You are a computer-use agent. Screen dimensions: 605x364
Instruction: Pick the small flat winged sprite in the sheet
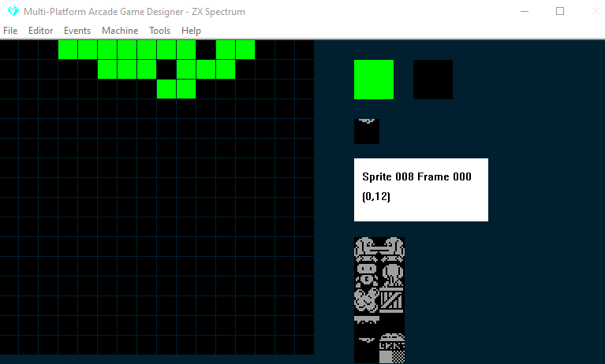367,340
